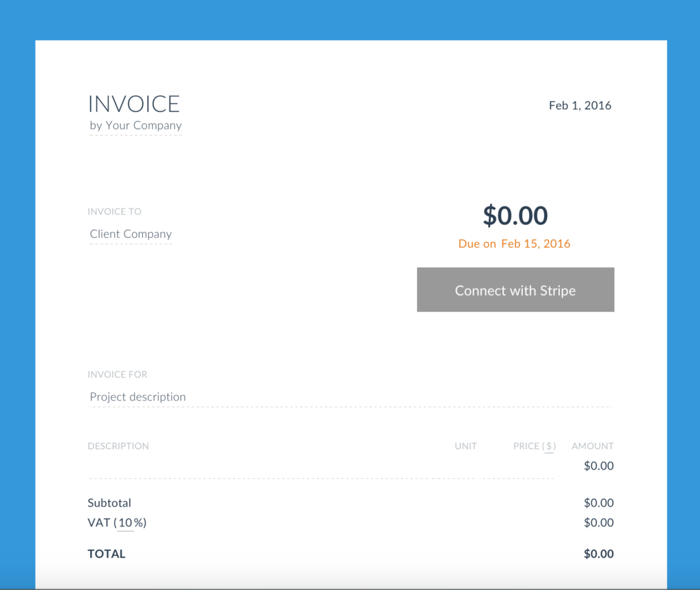Click the large $0.00 balance amount

[x=515, y=216]
